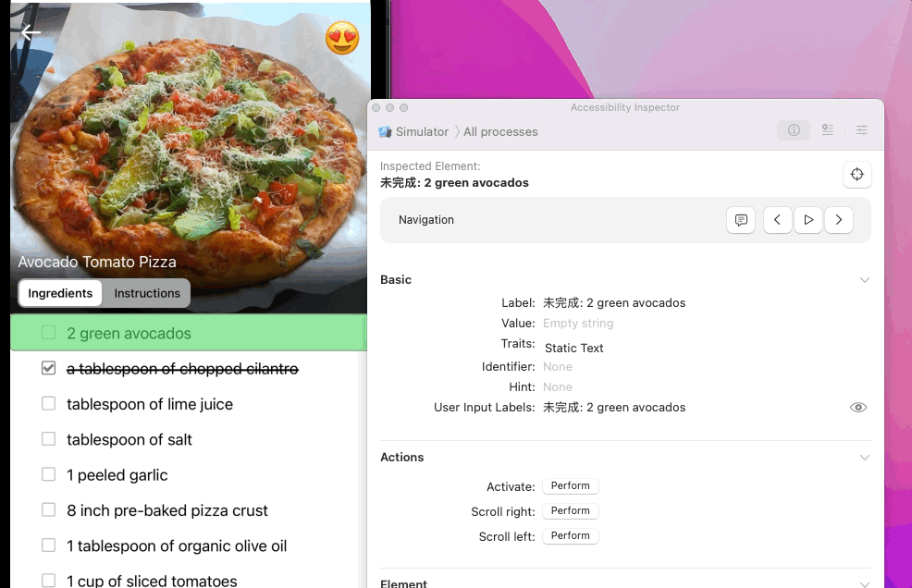912x588 pixels.
Task: Open the Inspection info panel icon
Action: tap(794, 130)
